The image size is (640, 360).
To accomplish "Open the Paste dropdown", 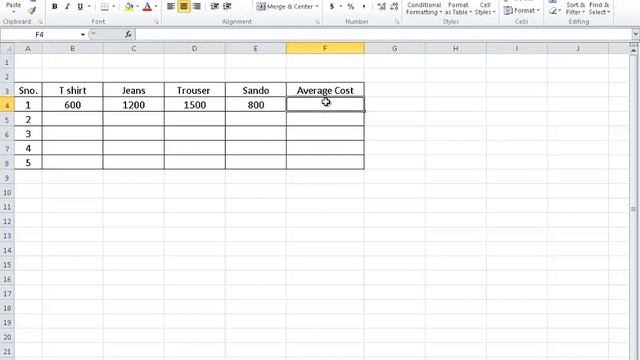I will point(13,7).
